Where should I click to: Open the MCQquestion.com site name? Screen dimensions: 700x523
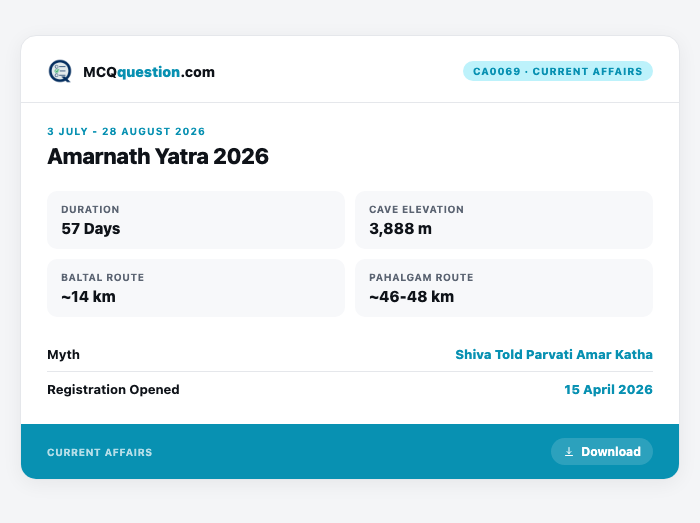pos(149,72)
